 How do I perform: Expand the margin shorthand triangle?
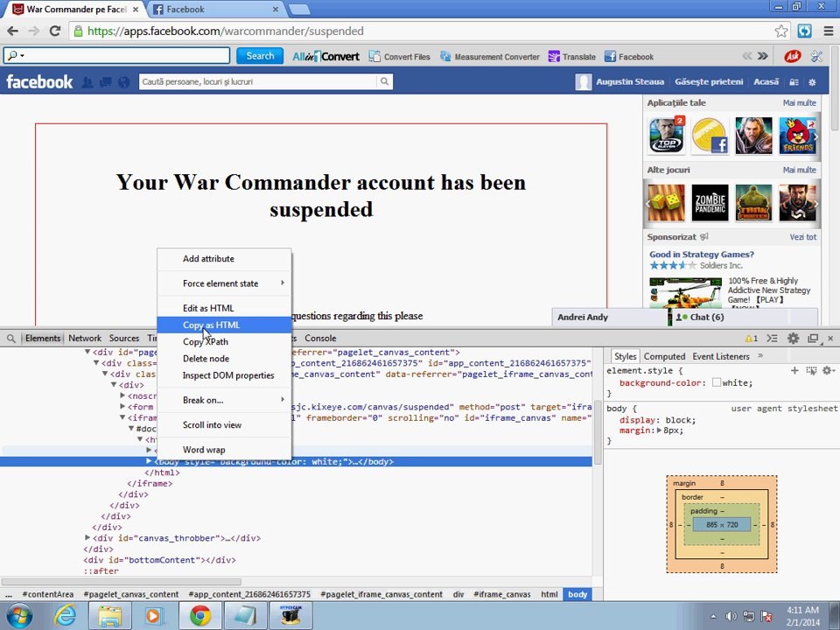pos(660,430)
